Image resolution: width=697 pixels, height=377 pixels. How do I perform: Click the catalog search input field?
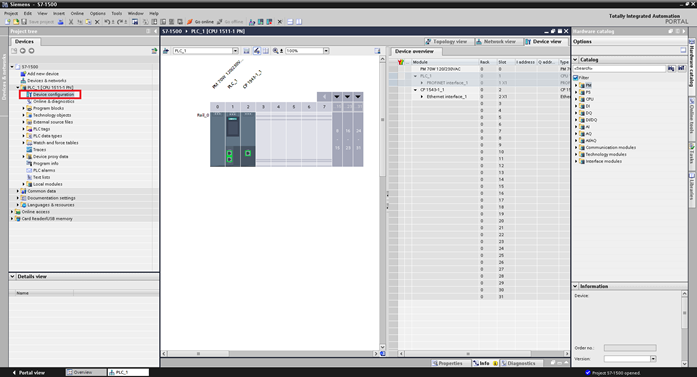point(619,68)
